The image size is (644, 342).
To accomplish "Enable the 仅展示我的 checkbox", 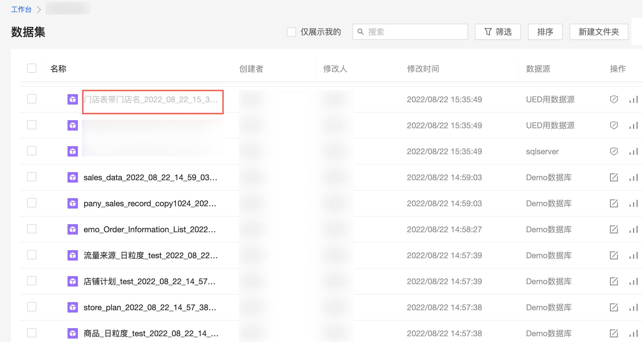I will [x=291, y=32].
